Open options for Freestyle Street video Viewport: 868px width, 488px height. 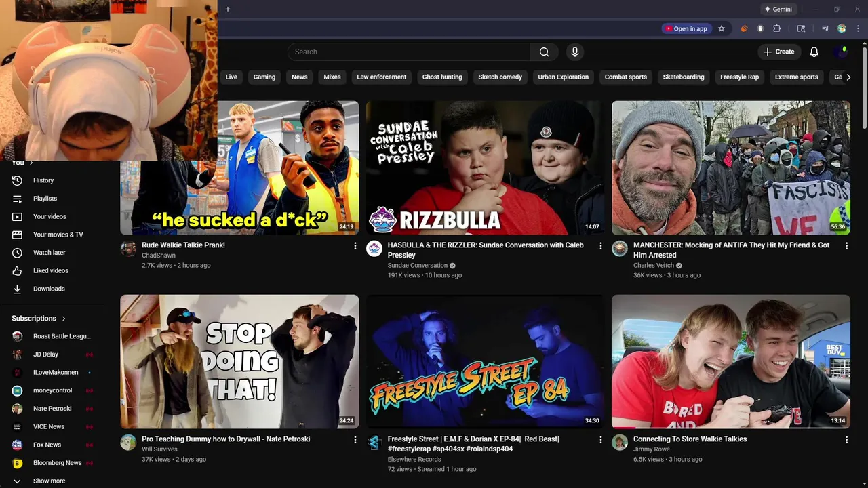(600, 440)
